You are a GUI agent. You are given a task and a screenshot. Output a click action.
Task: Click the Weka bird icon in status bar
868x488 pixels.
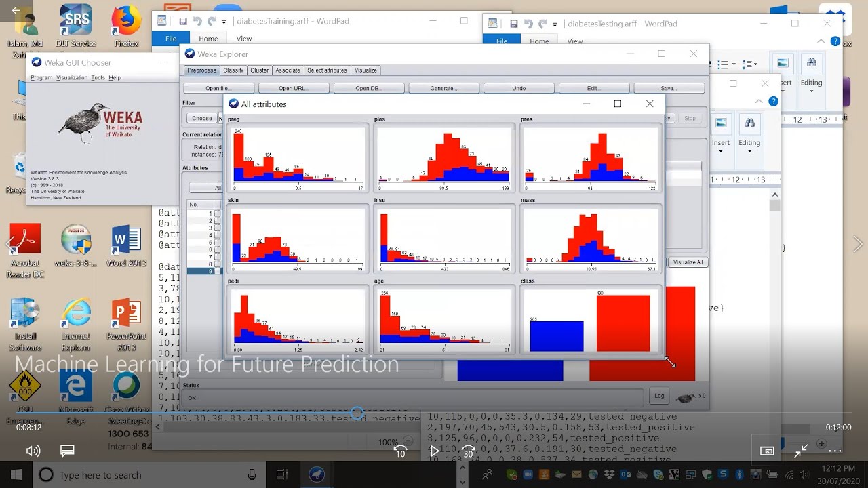pyautogui.click(x=686, y=398)
